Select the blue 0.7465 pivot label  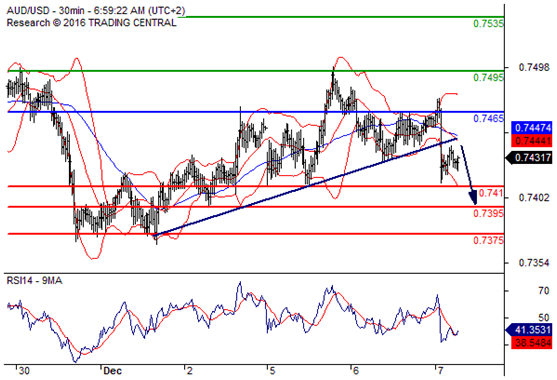[x=488, y=118]
